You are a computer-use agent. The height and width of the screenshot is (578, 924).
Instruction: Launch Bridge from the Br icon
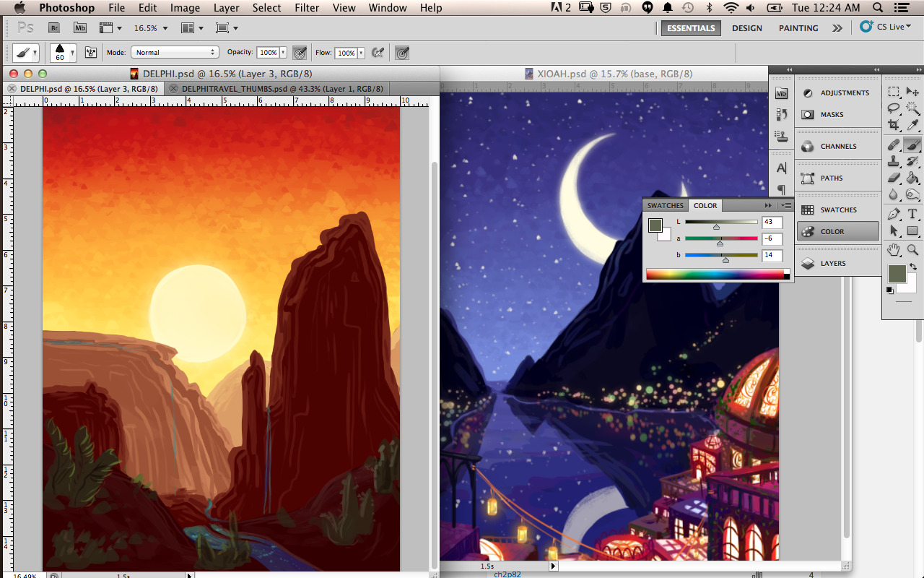click(x=54, y=28)
